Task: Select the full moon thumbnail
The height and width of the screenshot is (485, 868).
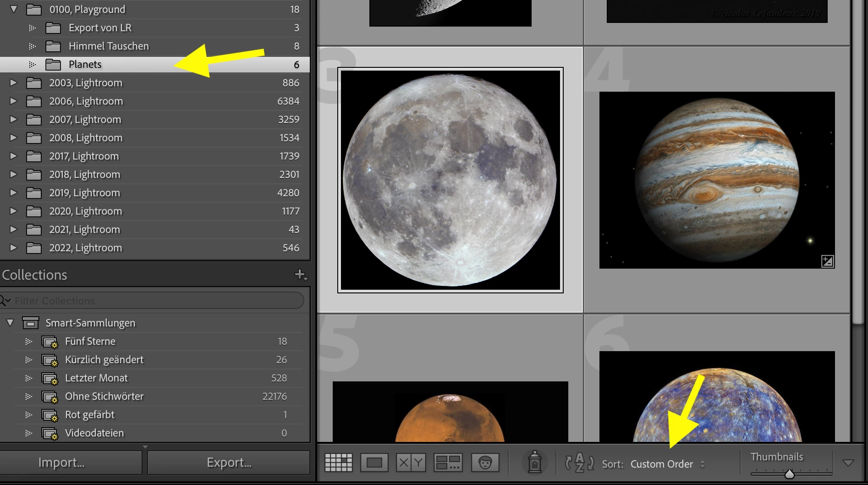Action: click(450, 180)
